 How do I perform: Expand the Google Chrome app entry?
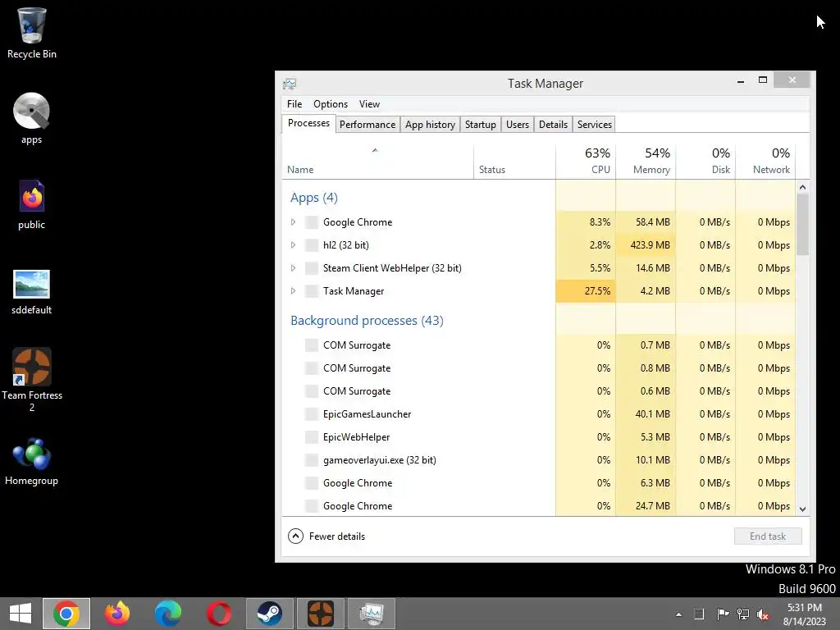pos(293,221)
